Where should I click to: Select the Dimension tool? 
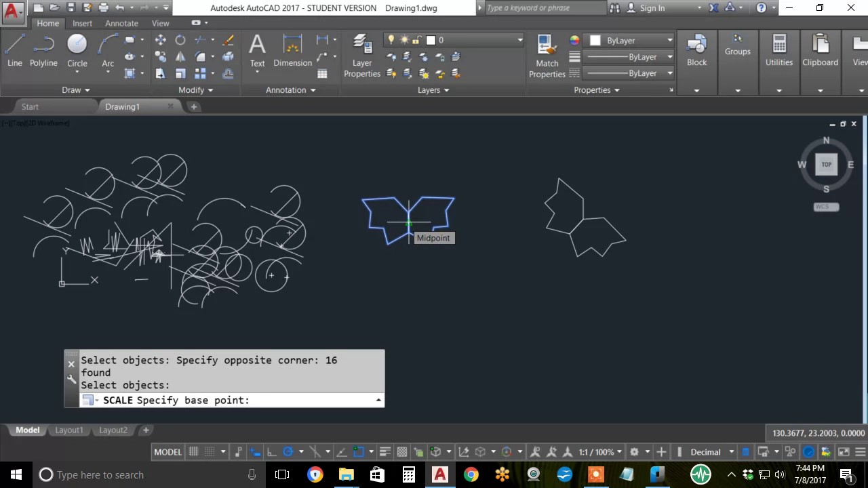click(x=292, y=51)
